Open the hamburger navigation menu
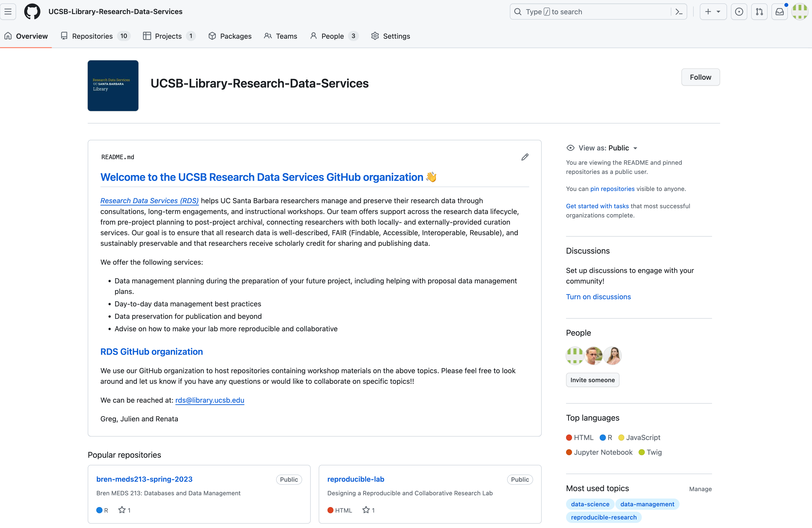The image size is (812, 528). pyautogui.click(x=8, y=12)
